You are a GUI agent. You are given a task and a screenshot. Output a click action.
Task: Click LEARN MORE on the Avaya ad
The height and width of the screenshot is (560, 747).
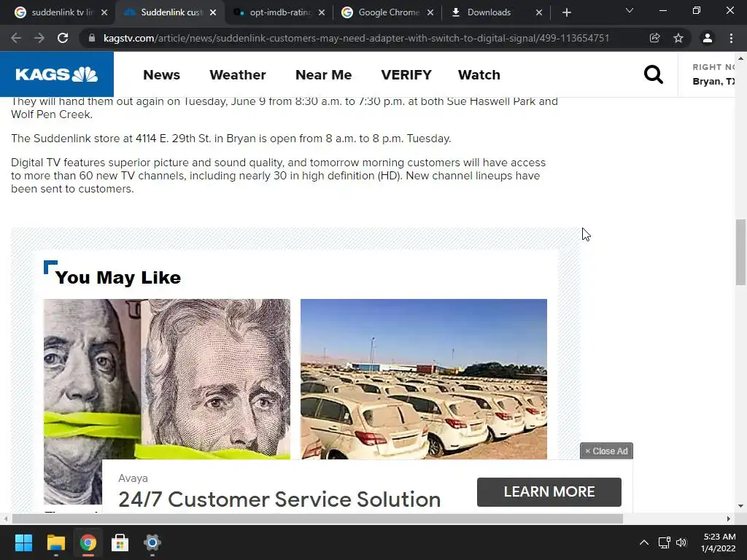[x=549, y=492]
